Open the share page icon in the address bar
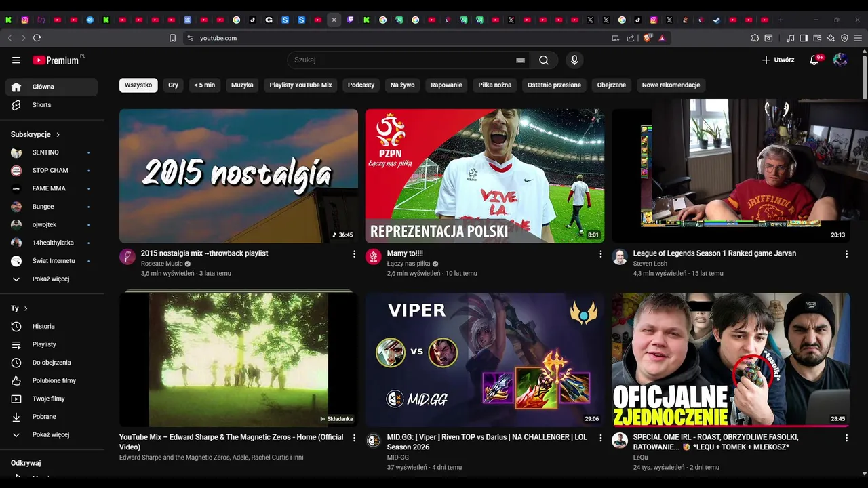The image size is (868, 488). [631, 38]
